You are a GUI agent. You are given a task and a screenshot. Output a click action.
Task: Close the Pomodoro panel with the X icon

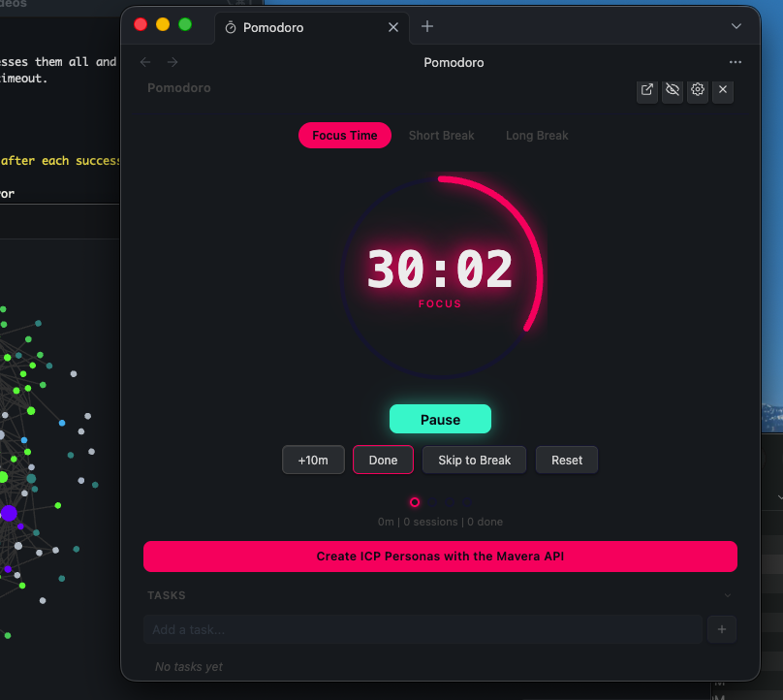(723, 90)
